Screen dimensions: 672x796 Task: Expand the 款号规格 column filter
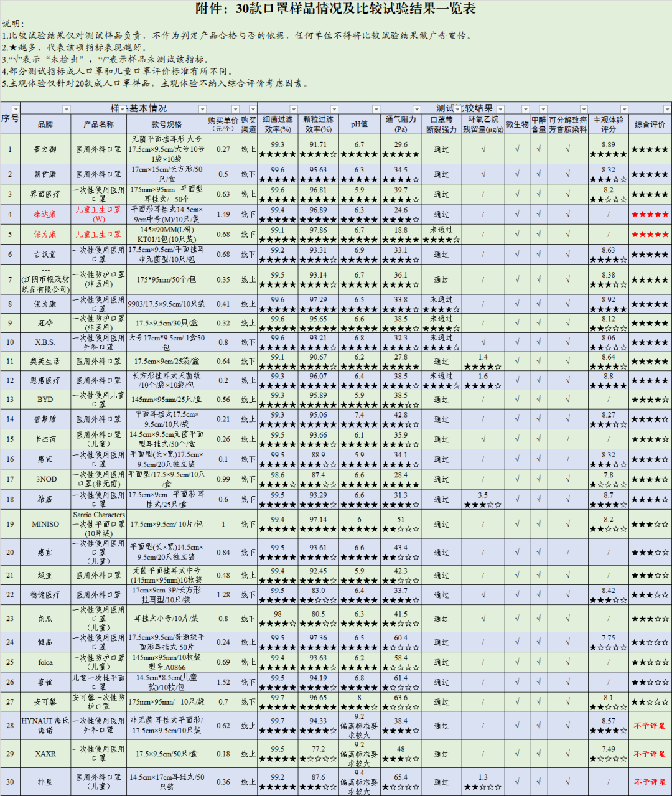(x=201, y=109)
